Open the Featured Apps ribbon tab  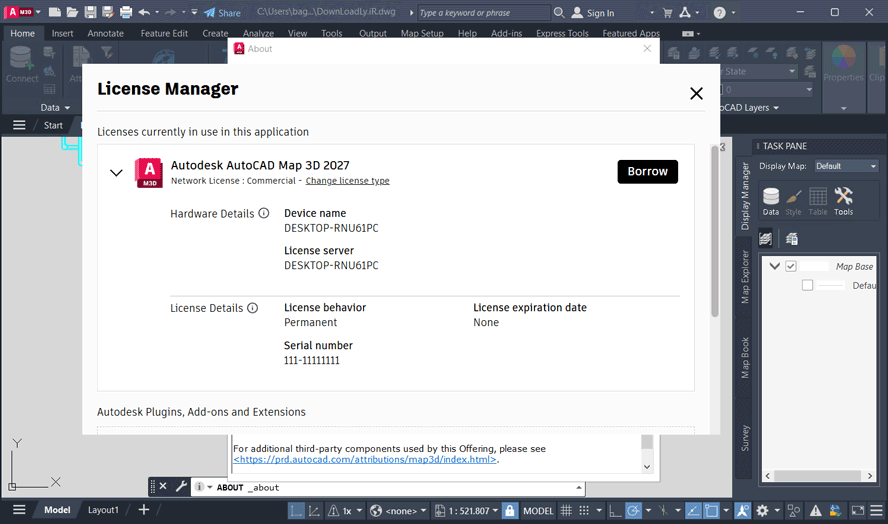pyautogui.click(x=631, y=33)
